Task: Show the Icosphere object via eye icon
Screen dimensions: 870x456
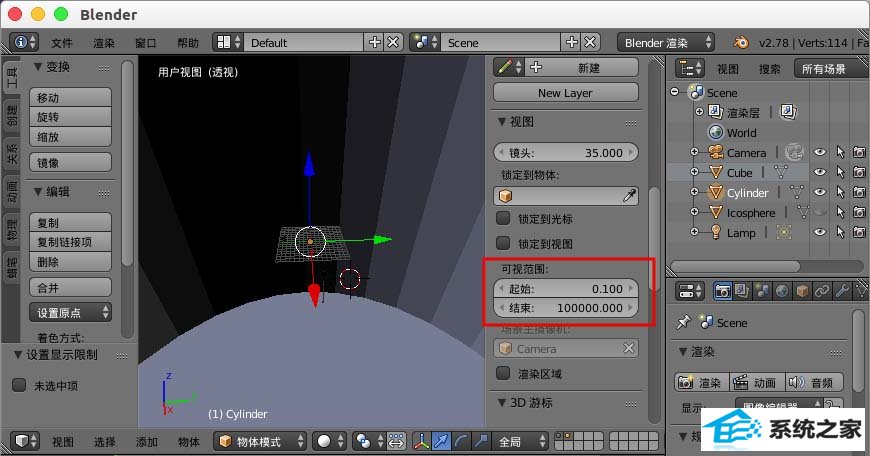Action: [820, 212]
